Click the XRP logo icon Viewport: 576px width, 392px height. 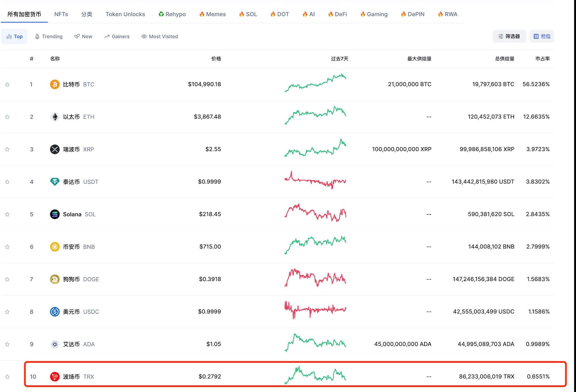pos(55,149)
